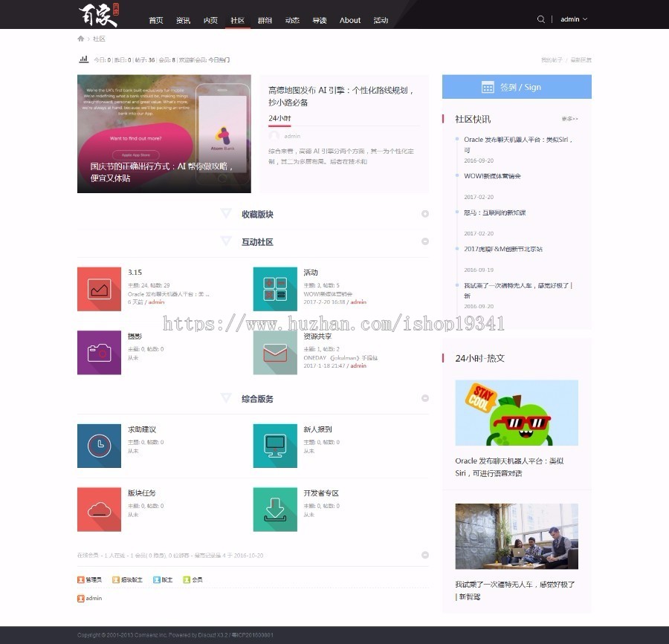Click 今日热门 in the stats bar
This screenshot has height=644, width=669.
coord(219,60)
